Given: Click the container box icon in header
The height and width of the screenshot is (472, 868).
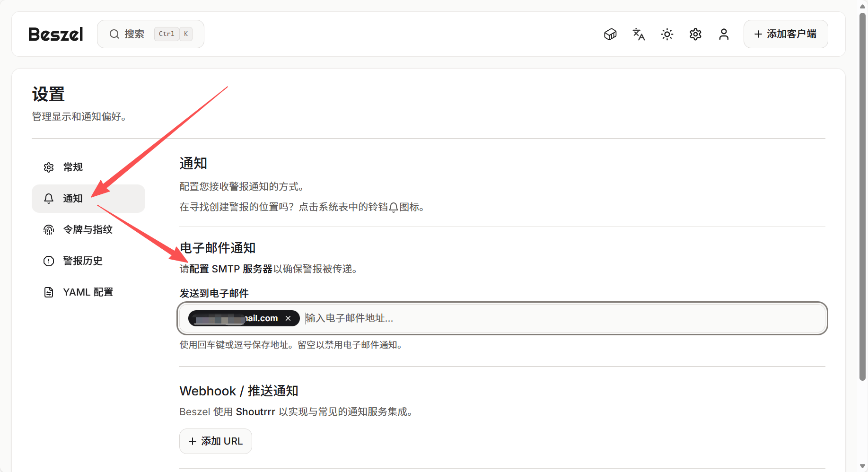Looking at the screenshot, I should click(610, 34).
